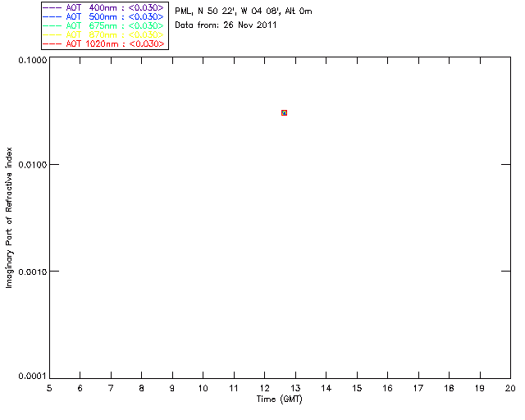525x420 pixels.
Task: Click the 'Imaginary Part of Refractive Index' axis title
Action: [9, 217]
